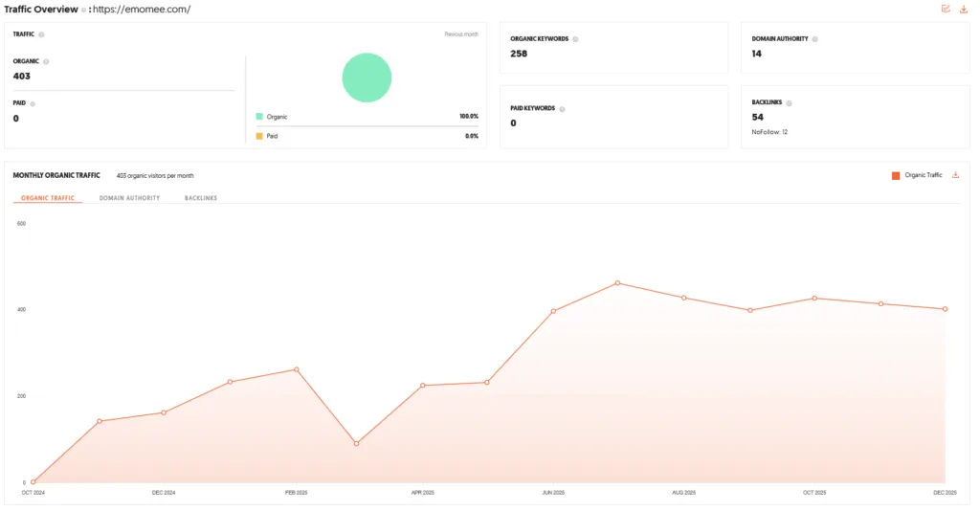The width and height of the screenshot is (980, 511).
Task: Switch to the BACKLINKS chart tab
Action: pos(201,198)
